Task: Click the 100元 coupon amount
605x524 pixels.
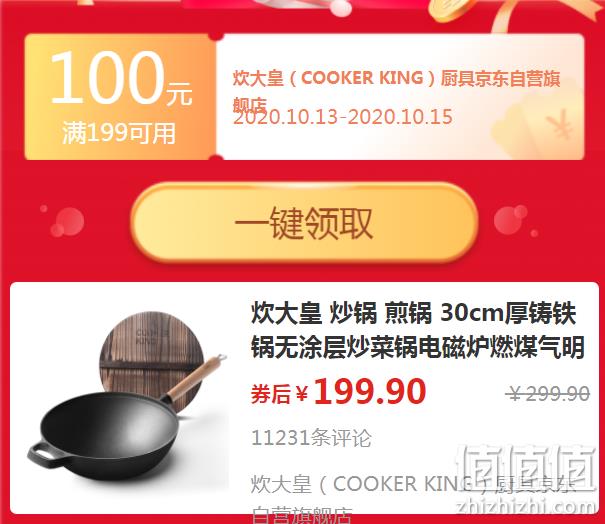Action: [x=121, y=78]
